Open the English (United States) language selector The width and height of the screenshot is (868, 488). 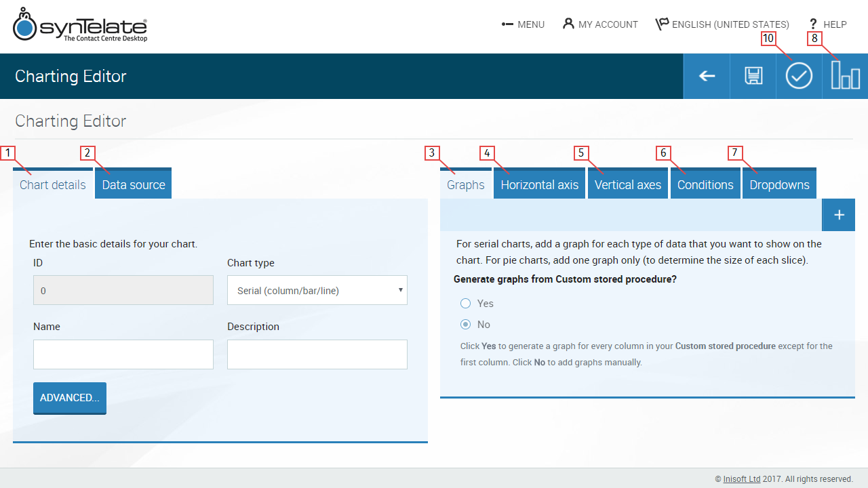[722, 24]
